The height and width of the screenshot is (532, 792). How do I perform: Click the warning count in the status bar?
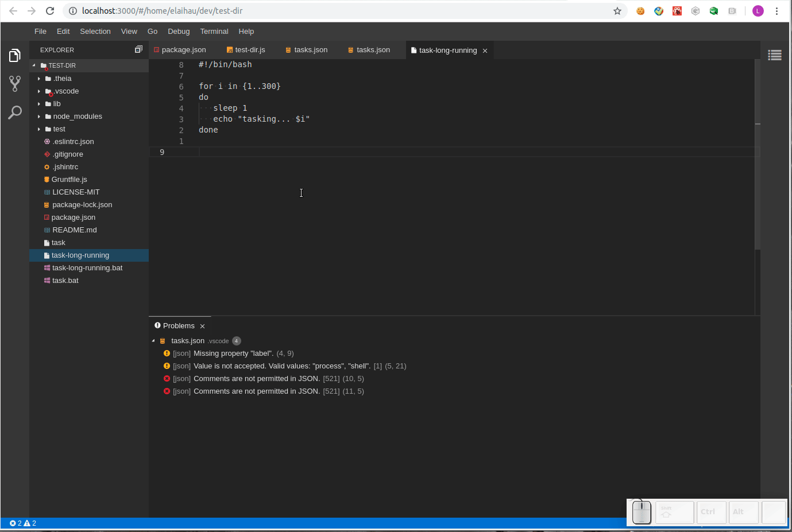click(29, 523)
